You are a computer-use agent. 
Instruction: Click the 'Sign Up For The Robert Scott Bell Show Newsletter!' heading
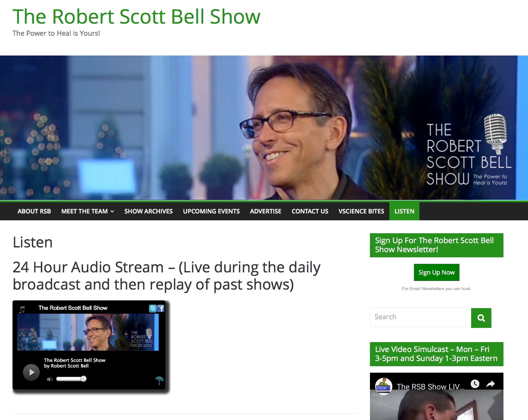point(437,245)
